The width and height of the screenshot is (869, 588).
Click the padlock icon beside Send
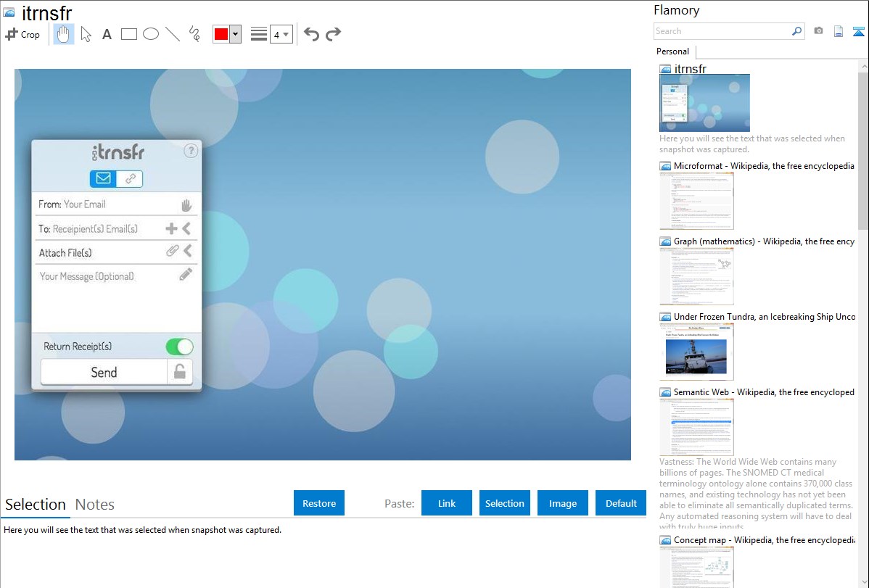tap(180, 371)
